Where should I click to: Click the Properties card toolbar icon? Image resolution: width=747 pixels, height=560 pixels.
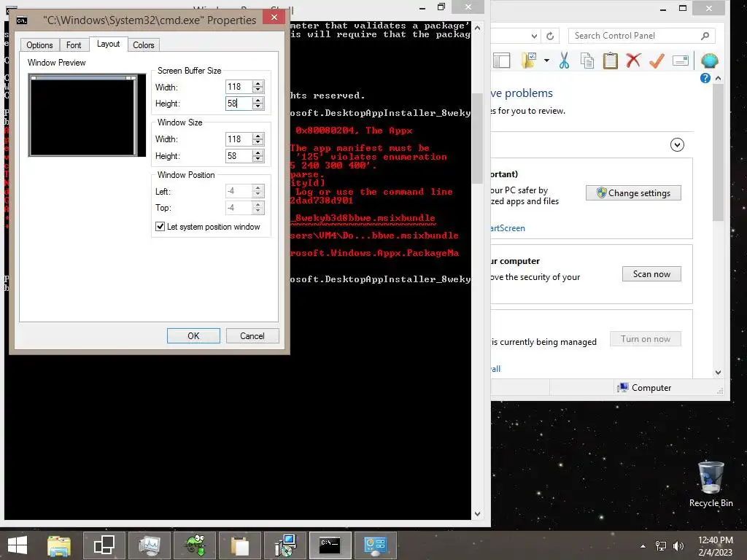[681, 61]
